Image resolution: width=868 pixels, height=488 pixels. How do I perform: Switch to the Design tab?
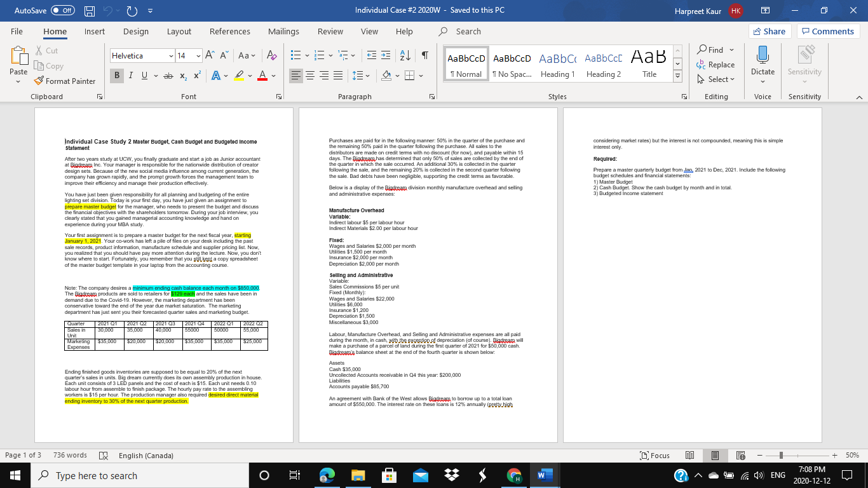136,31
